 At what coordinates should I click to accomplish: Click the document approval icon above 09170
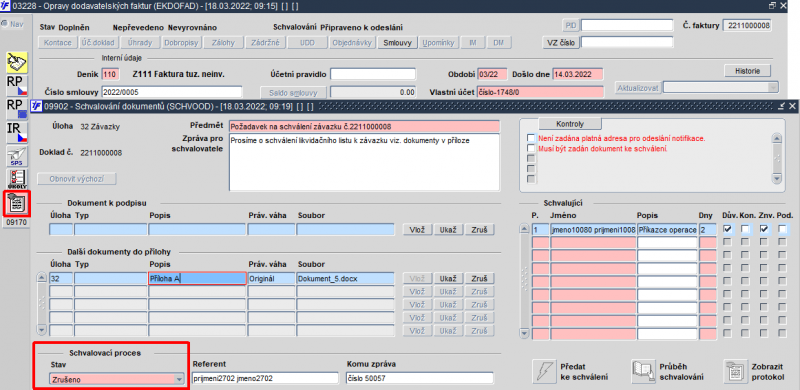17,203
